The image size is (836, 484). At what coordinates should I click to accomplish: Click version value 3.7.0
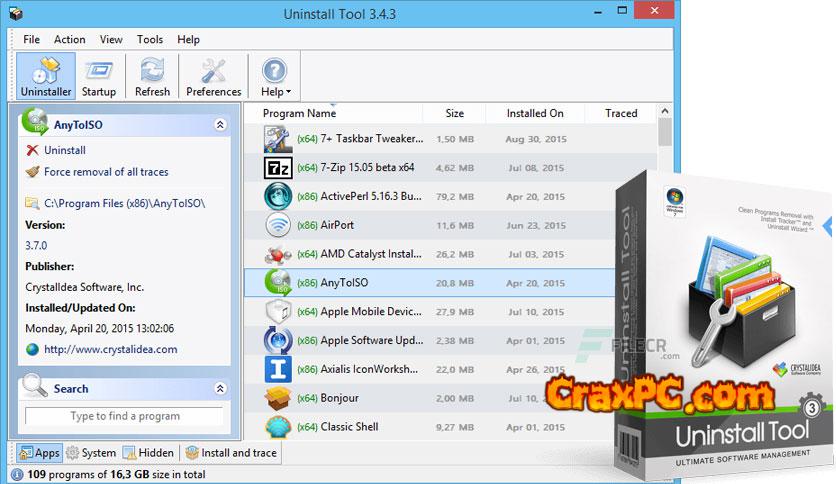(x=36, y=245)
